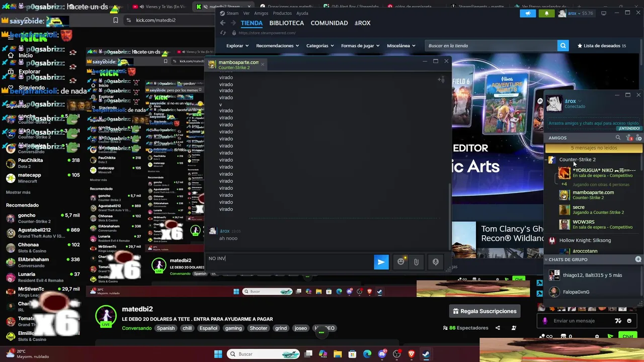Open PauChikita followed channel
This screenshot has width=644, height=362.
click(x=43, y=163)
